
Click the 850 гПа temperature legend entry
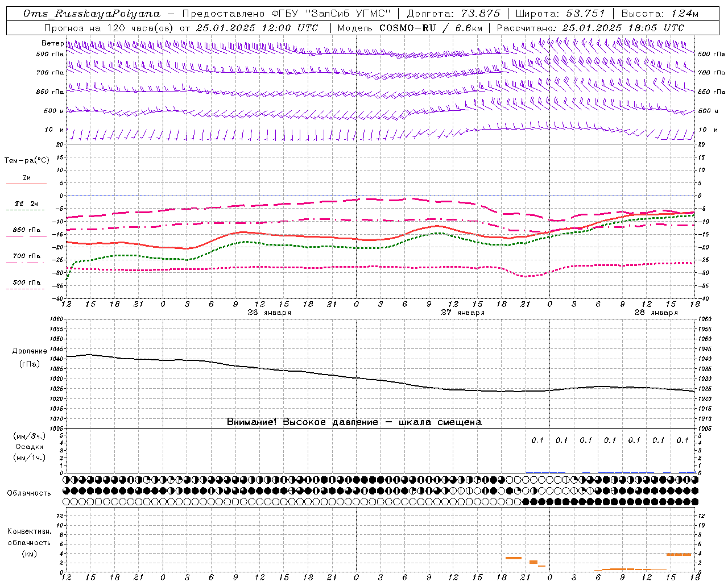coord(27,230)
